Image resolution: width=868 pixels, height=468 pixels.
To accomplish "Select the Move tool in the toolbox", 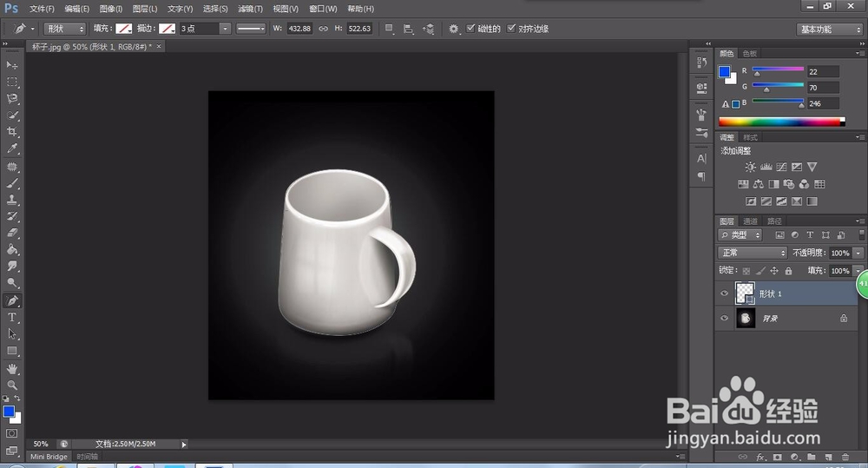I will point(12,65).
